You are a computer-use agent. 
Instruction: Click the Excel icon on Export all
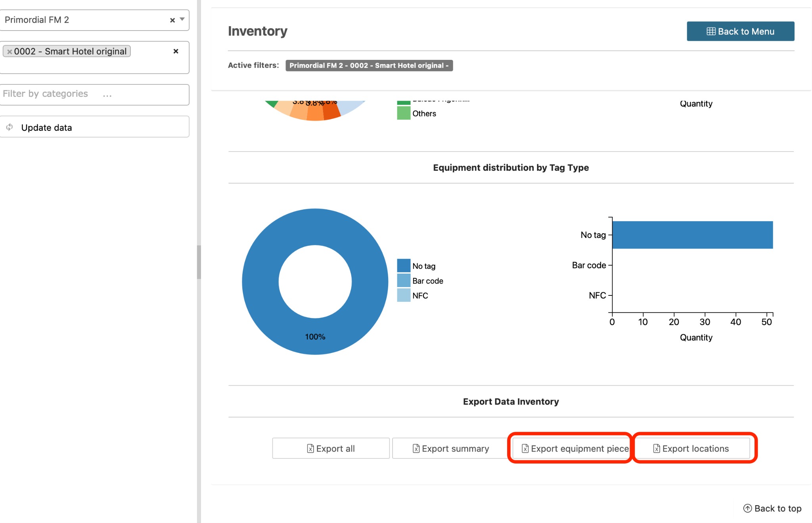click(x=310, y=448)
